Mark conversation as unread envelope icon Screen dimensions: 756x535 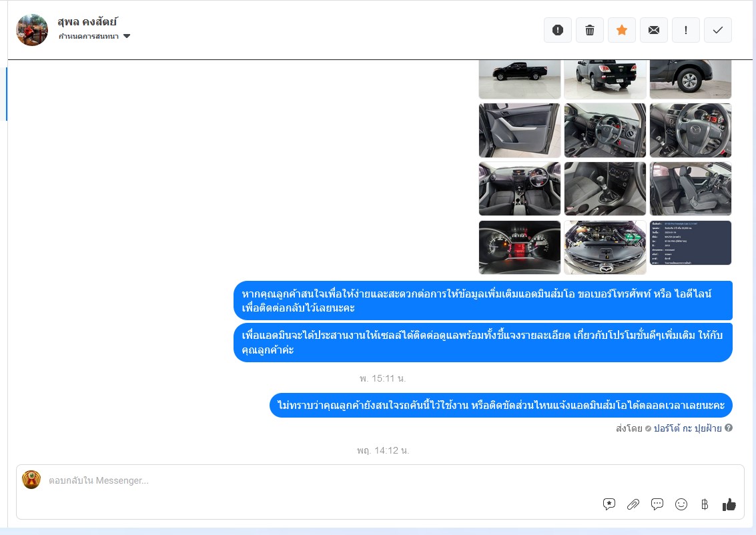pyautogui.click(x=654, y=30)
